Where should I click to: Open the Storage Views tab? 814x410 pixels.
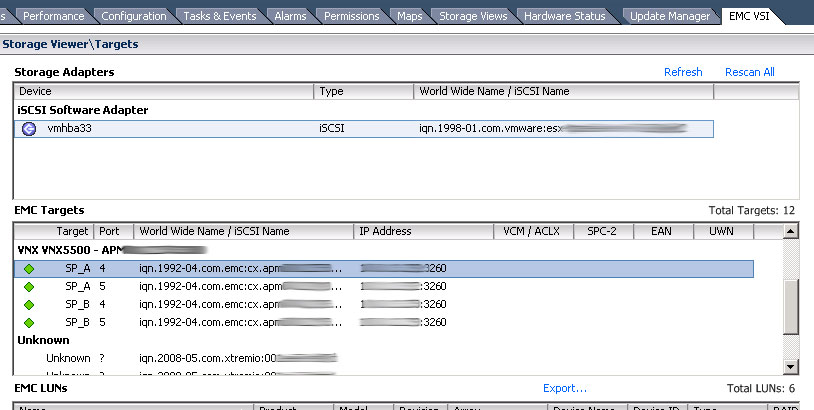pos(473,16)
